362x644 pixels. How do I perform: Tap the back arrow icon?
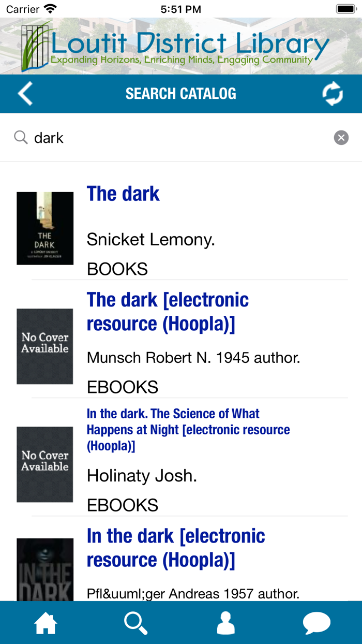coord(25,94)
